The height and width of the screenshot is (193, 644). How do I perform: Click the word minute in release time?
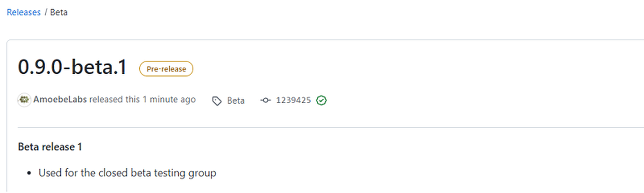coord(164,99)
